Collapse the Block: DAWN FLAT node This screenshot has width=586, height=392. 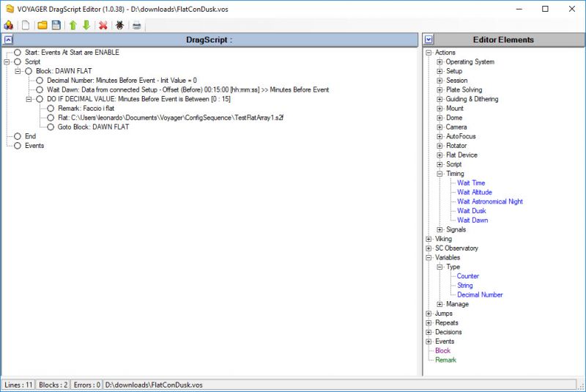pyautogui.click(x=18, y=71)
